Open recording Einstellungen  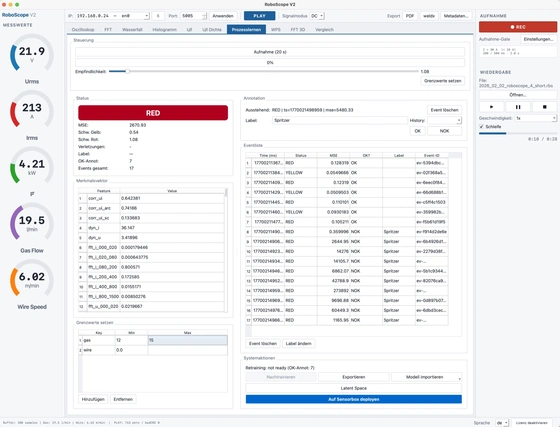(x=539, y=39)
